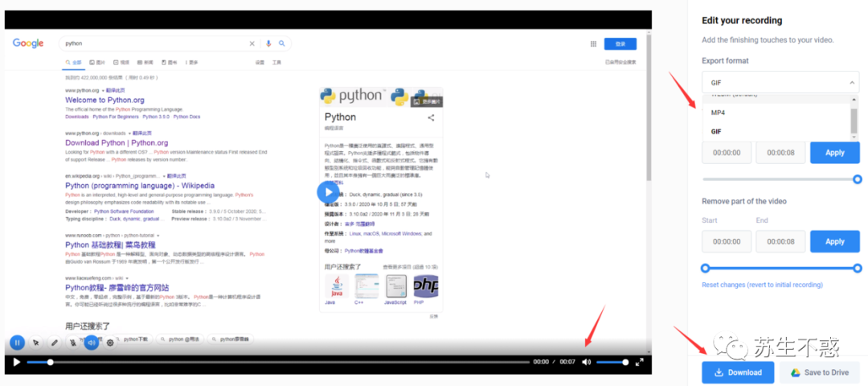
Task: Select the 全部 search tab
Action: coord(74,63)
